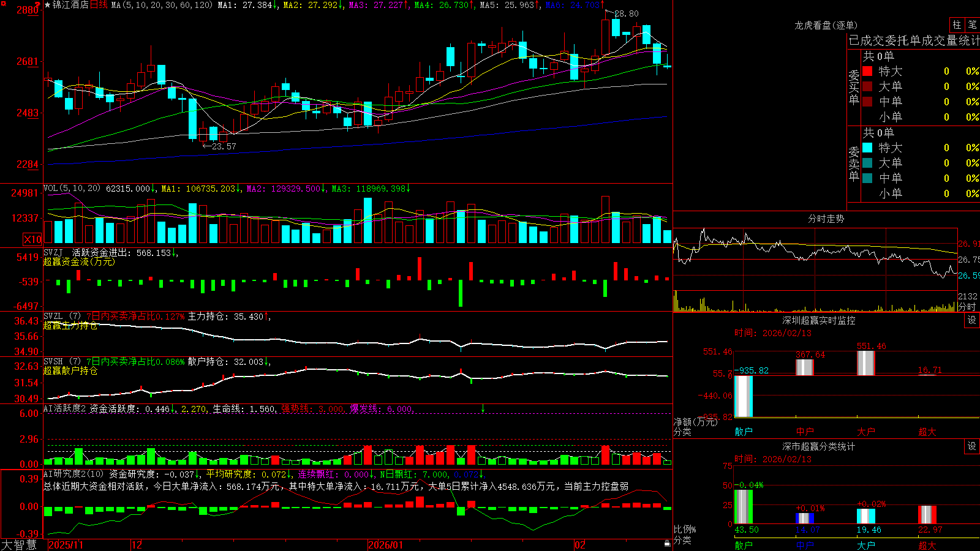980x551 pixels.
Task: Click the 大户 bar showing 551.46
Action: click(866, 363)
